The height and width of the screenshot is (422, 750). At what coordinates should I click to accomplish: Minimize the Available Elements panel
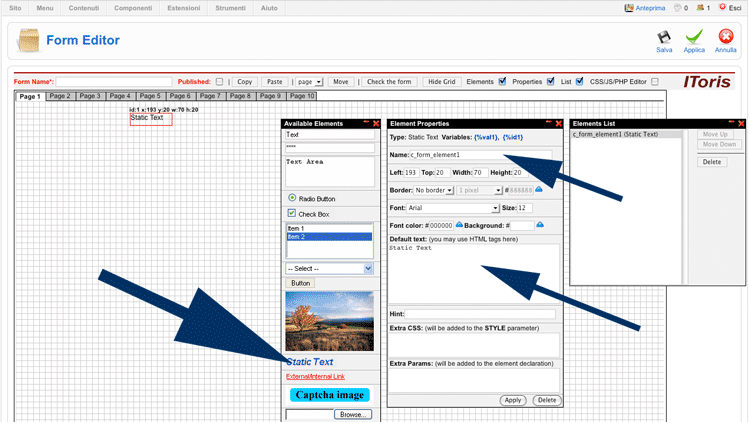(x=366, y=122)
